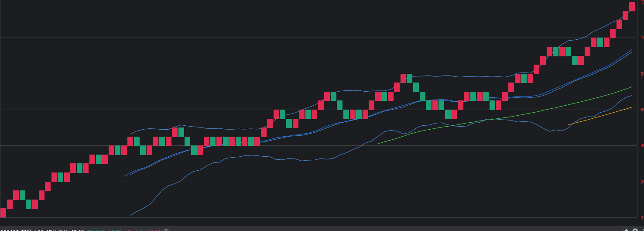Click the first red brick at bottom left
The width and height of the screenshot is (644, 231).
click(x=3, y=213)
